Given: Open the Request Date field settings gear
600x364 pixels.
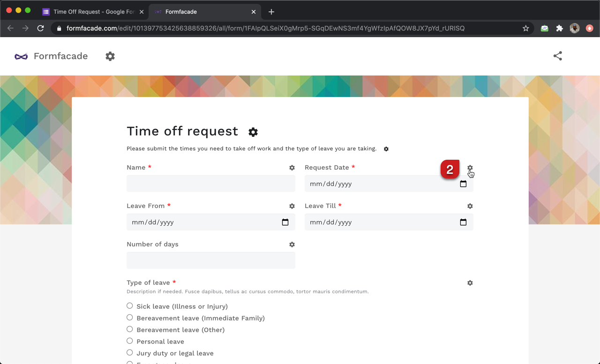Looking at the screenshot, I should pos(470,168).
